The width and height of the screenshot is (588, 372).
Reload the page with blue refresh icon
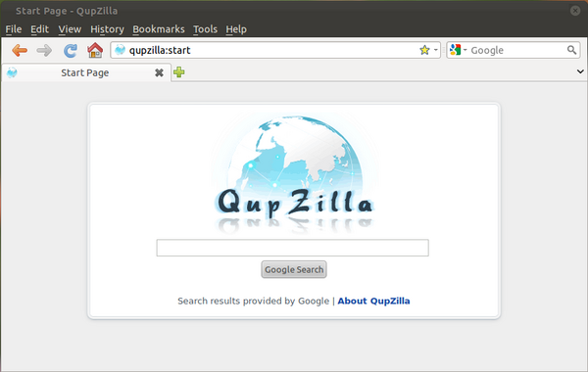[71, 50]
